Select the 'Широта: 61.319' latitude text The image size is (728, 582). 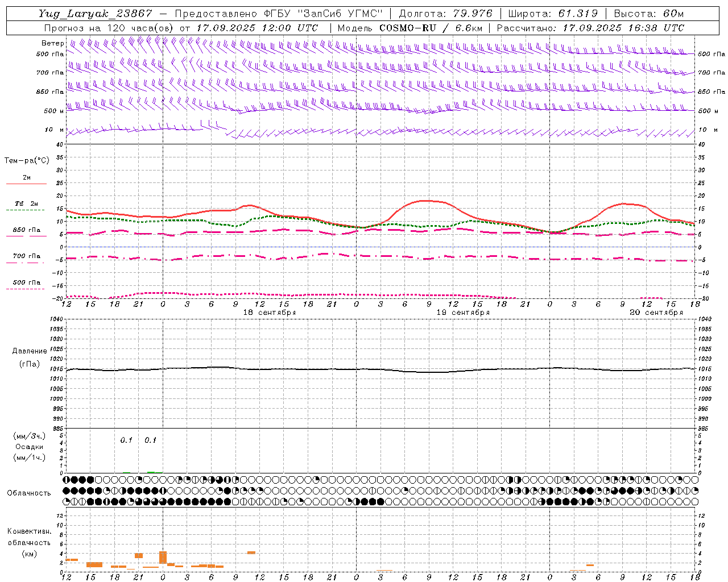553,14
